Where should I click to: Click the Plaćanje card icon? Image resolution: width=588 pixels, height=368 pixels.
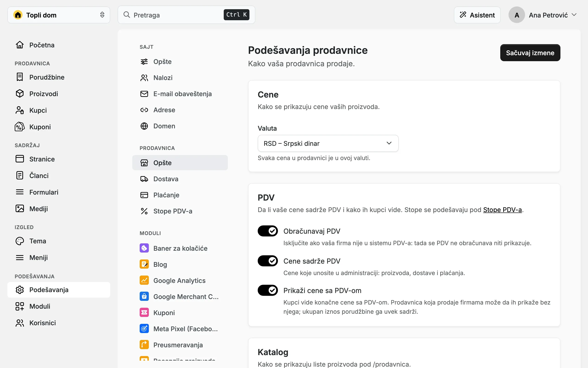click(144, 195)
